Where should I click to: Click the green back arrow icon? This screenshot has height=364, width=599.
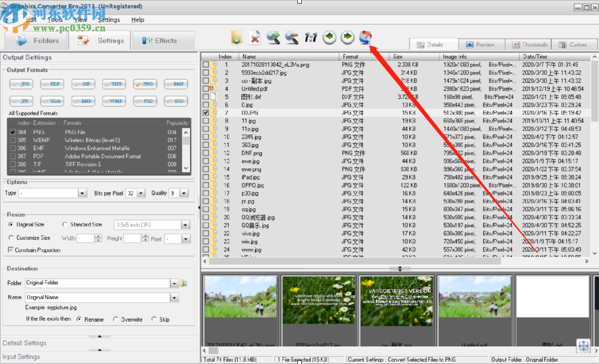pyautogui.click(x=329, y=37)
